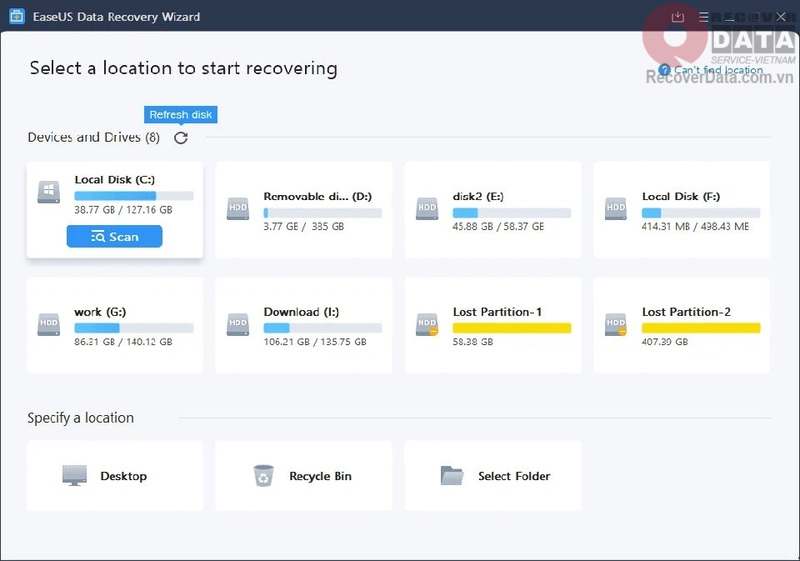Click the usage bar of Local Disk (C:)

pos(134,196)
